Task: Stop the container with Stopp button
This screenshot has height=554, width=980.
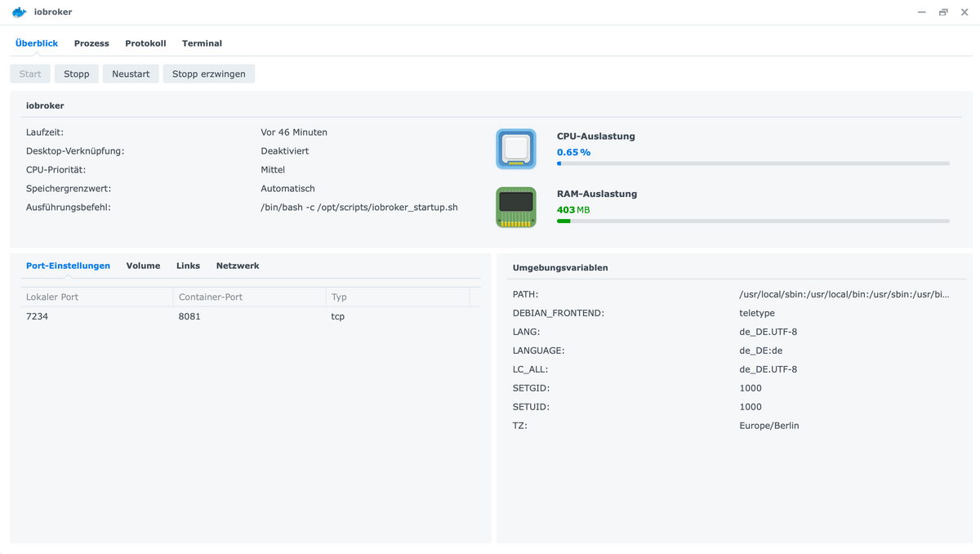Action: 77,74
